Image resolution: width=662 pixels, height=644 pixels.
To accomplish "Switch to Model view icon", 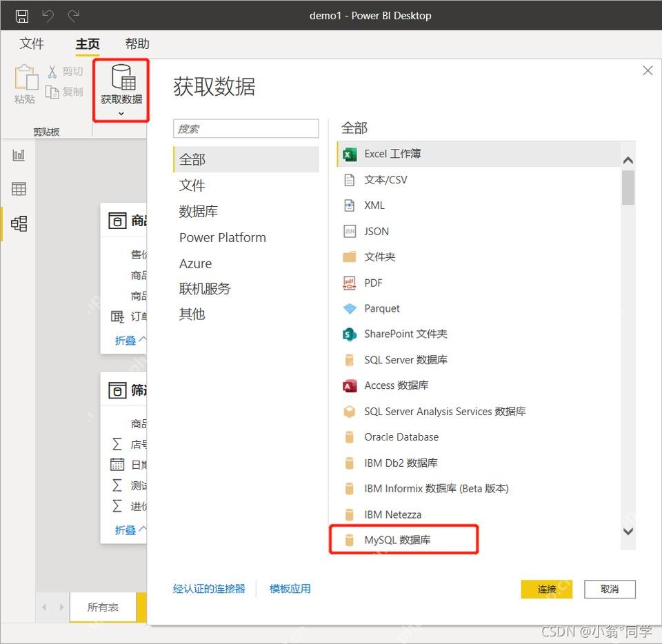I will click(x=19, y=223).
